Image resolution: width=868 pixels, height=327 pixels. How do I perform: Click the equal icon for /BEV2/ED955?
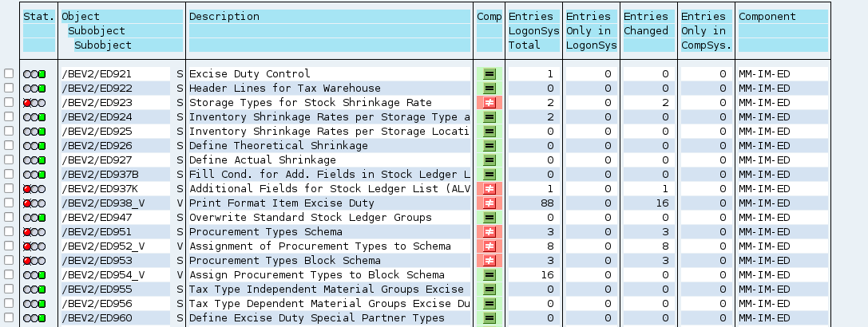[x=489, y=290]
